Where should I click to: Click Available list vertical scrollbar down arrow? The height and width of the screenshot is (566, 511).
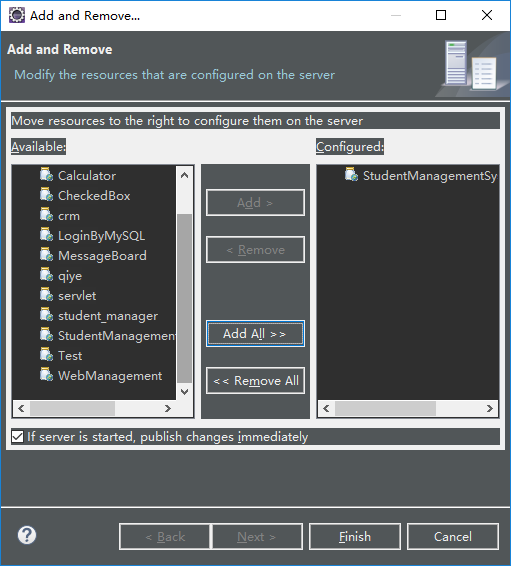tap(184, 391)
